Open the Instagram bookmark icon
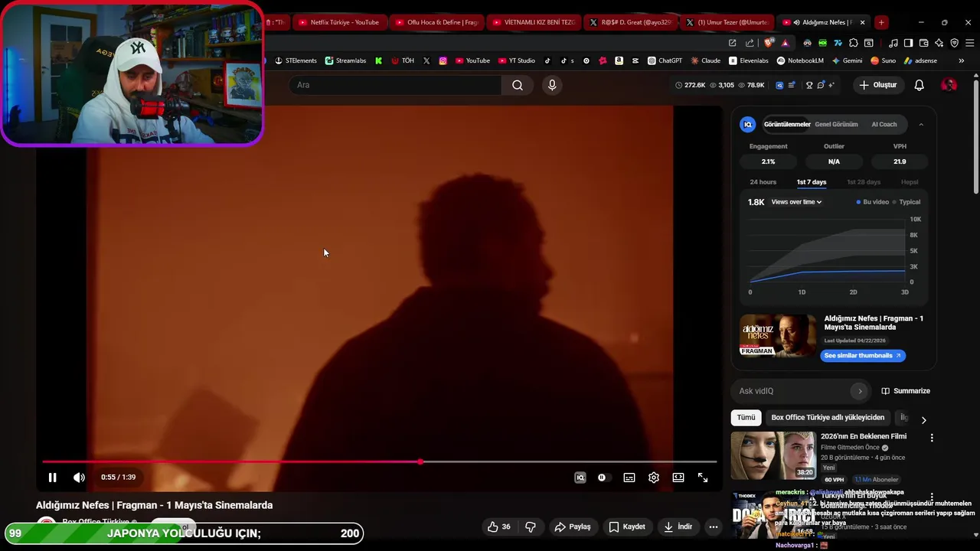Image resolution: width=980 pixels, height=551 pixels. click(443, 60)
